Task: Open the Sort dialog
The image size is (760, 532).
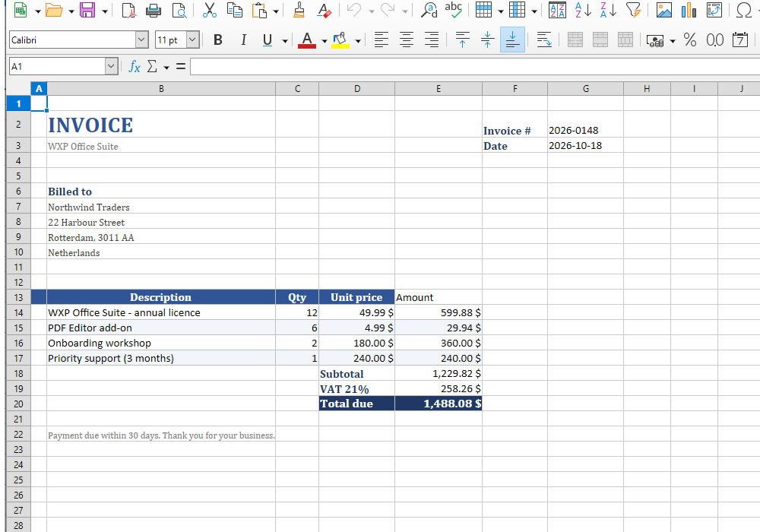Action: click(557, 10)
